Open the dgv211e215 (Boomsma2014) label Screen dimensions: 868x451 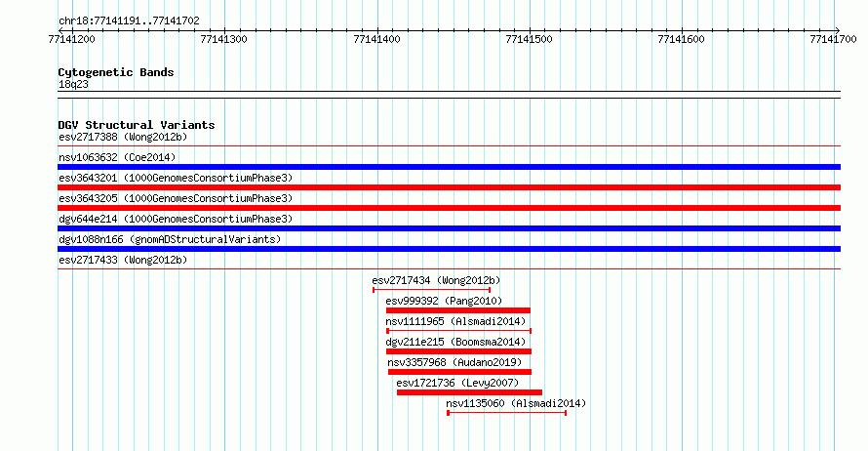coord(455,342)
